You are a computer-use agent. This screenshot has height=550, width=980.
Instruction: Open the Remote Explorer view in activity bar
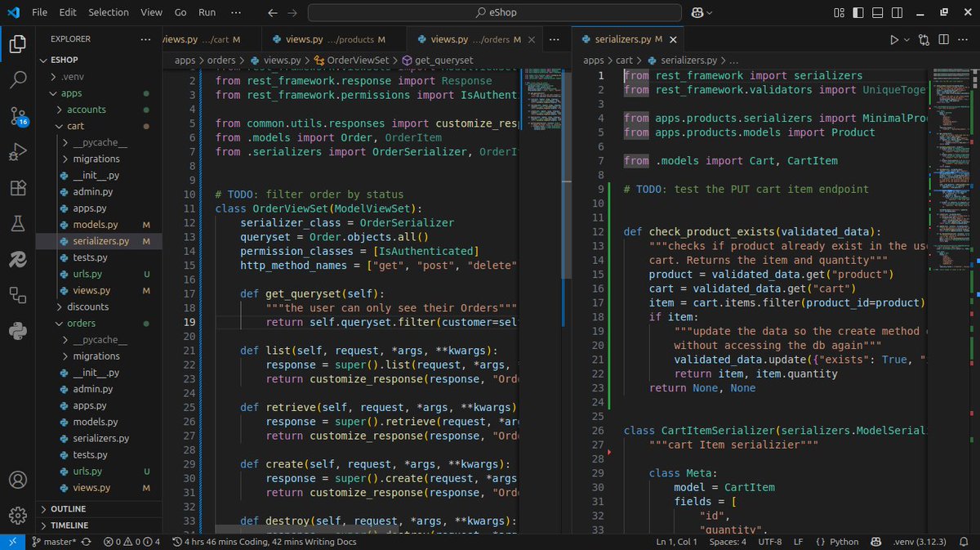coord(18,295)
